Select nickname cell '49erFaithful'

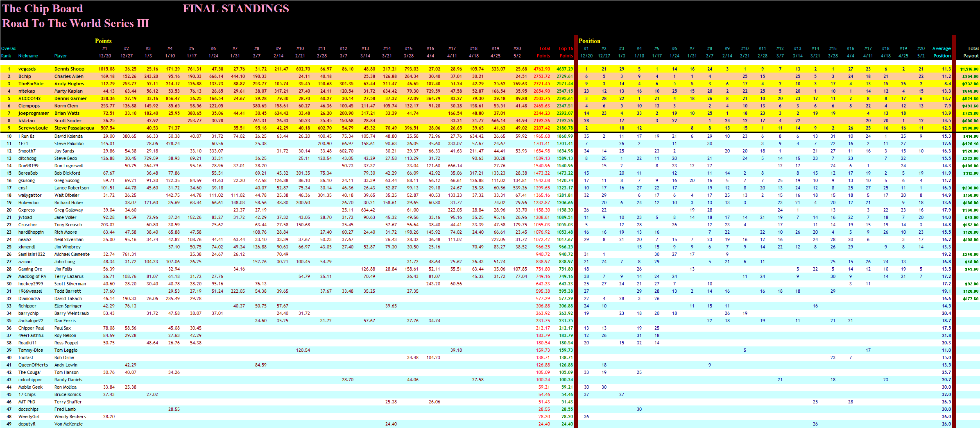pyautogui.click(x=31, y=336)
